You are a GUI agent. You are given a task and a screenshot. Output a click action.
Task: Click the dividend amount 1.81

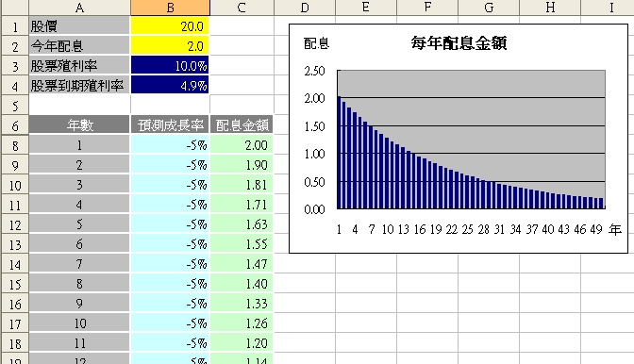coord(242,185)
